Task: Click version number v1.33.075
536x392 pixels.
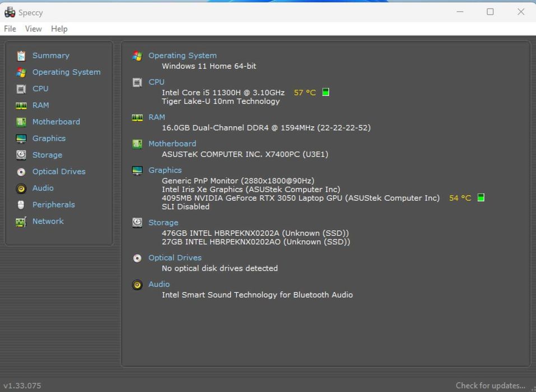Action: coord(22,385)
